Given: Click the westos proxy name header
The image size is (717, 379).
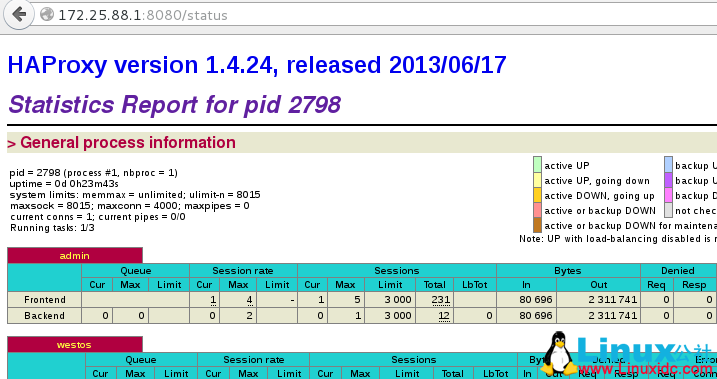Looking at the screenshot, I should pos(75,345).
